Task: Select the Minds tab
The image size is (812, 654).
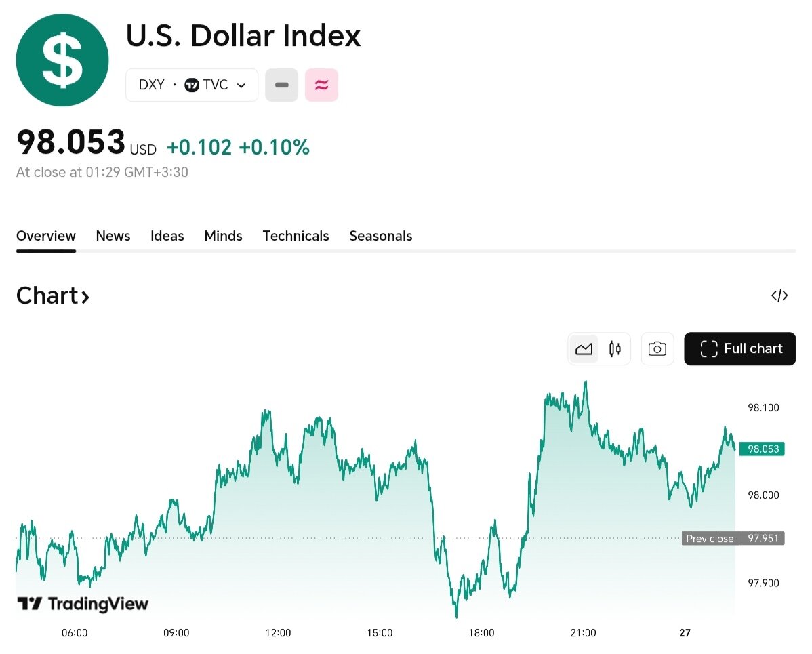Action: tap(223, 236)
